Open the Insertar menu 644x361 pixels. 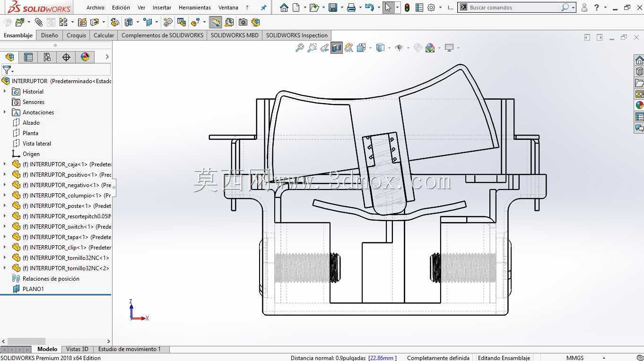point(162,8)
